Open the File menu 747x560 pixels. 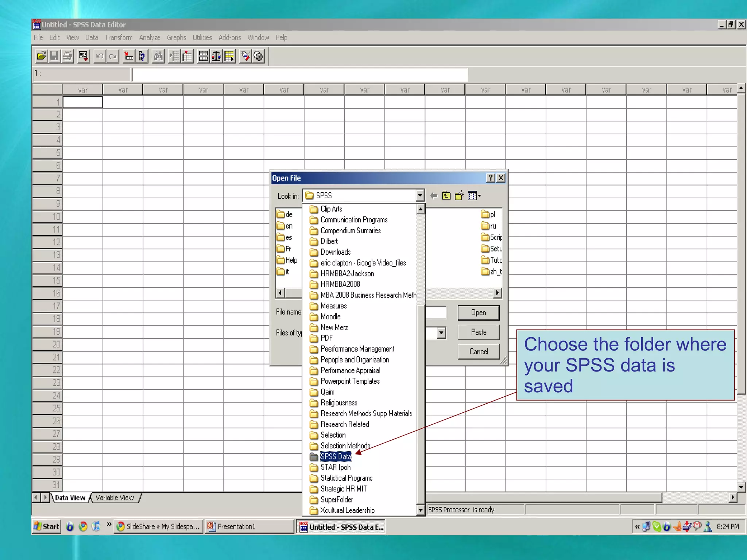38,38
